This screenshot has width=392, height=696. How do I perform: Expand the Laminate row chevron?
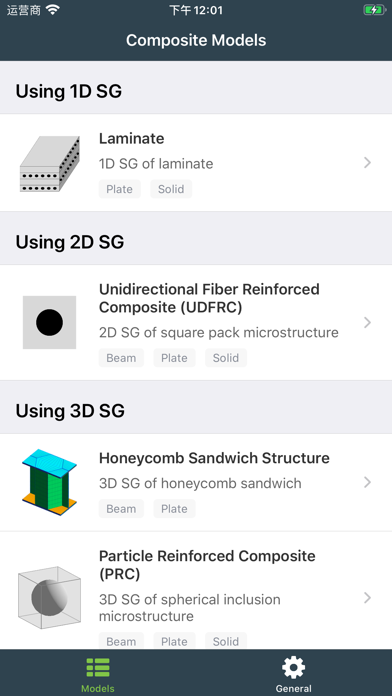pyautogui.click(x=367, y=163)
